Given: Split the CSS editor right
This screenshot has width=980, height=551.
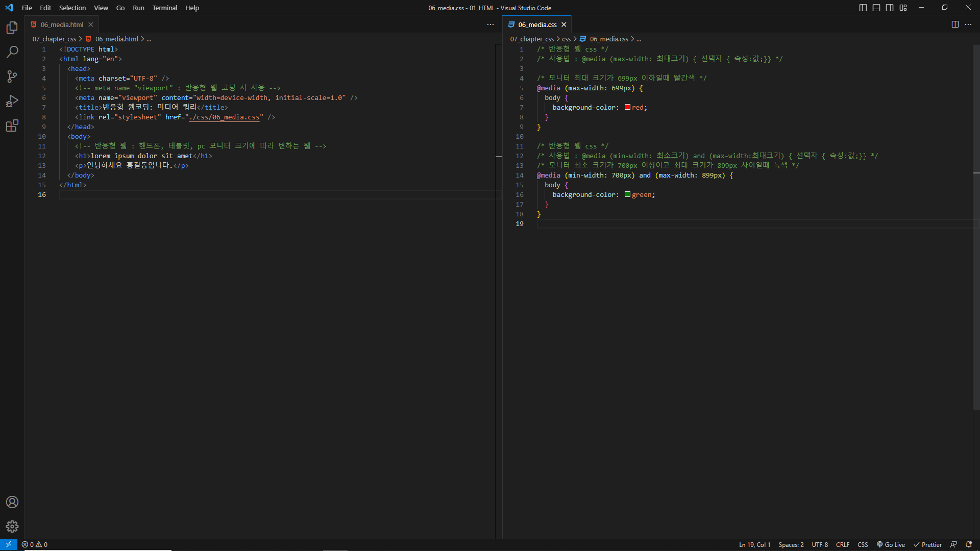Looking at the screenshot, I should click(955, 24).
